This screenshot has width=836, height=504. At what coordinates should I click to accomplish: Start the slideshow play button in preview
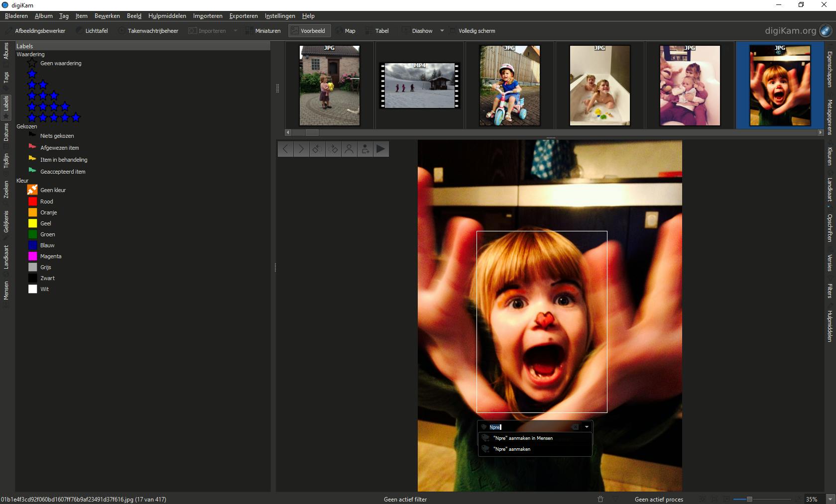pos(381,149)
